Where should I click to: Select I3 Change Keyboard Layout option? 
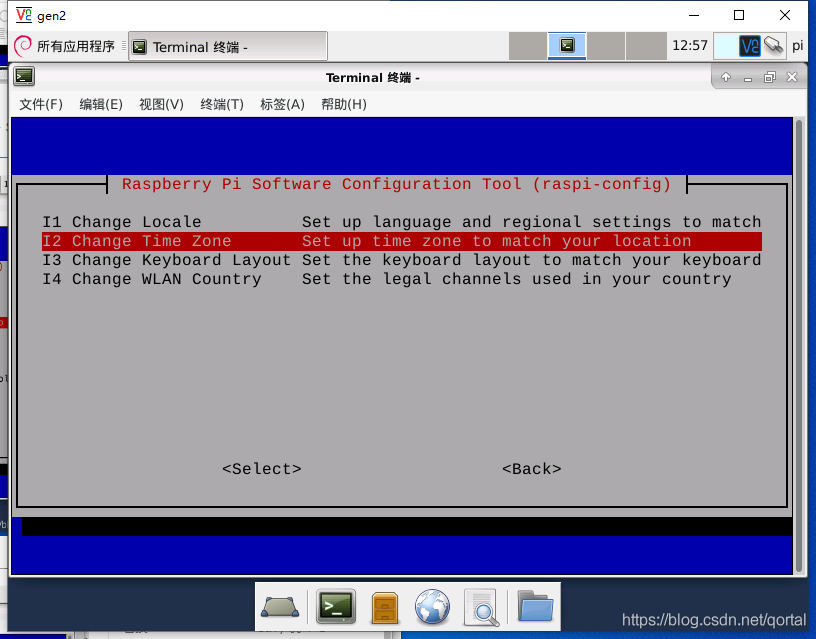coord(402,260)
